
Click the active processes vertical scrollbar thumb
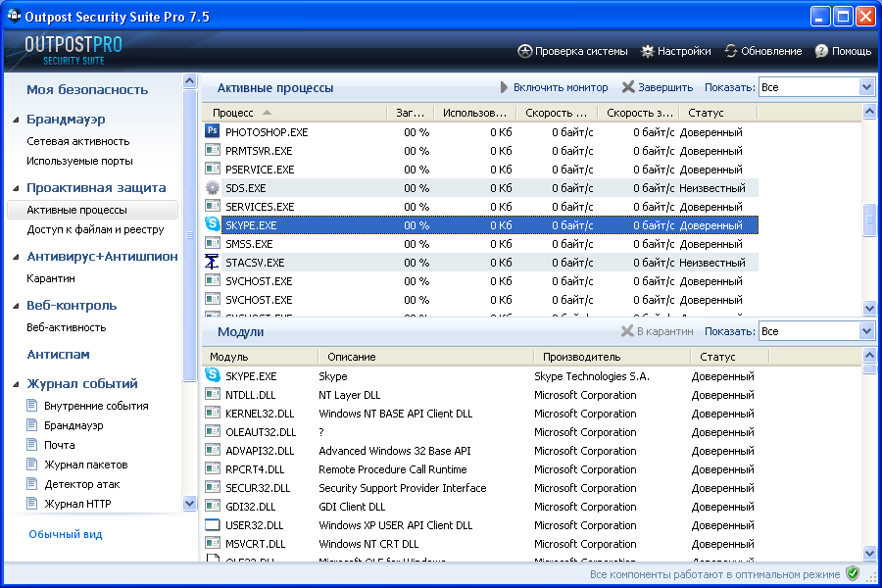[868, 220]
